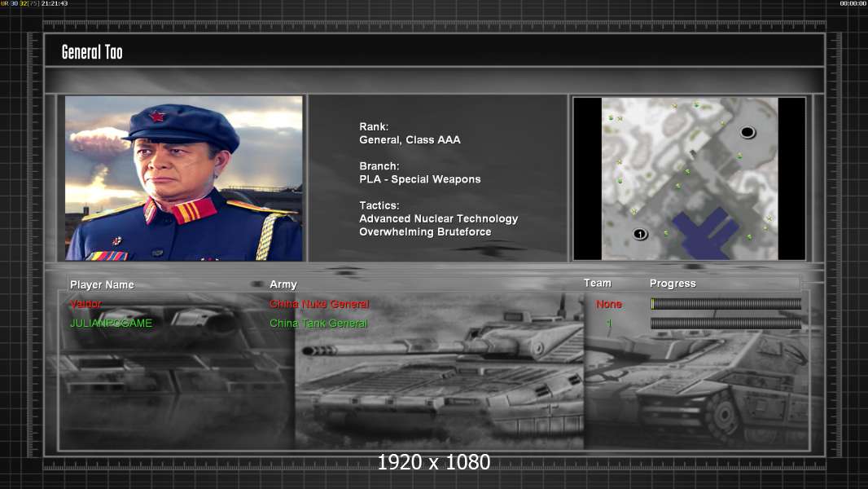Click Valdor's team value 'None'
This screenshot has height=489, width=868.
click(609, 304)
